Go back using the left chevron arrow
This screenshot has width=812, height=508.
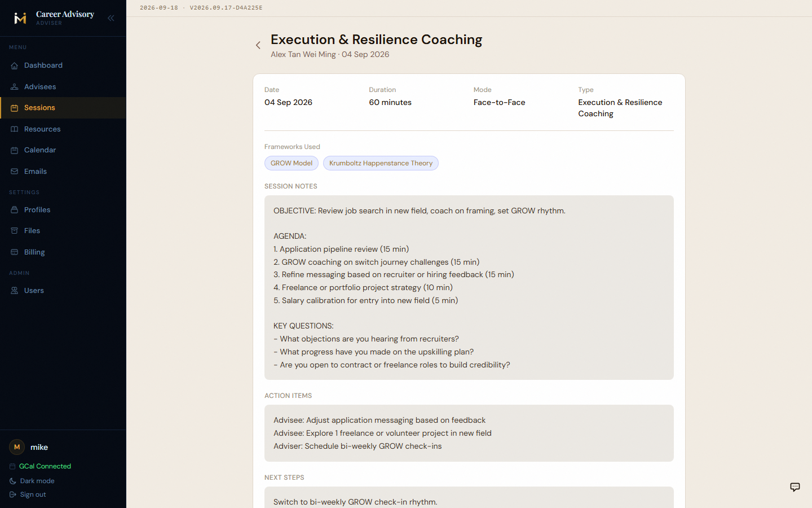pos(258,45)
